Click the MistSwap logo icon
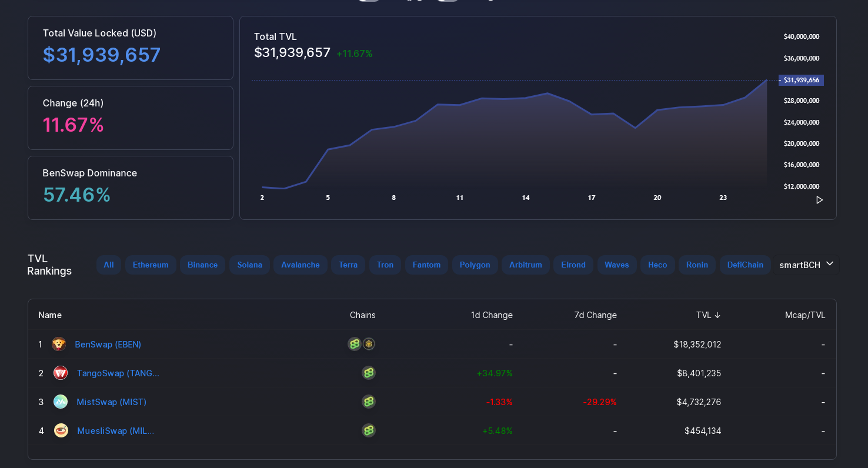This screenshot has height=468, width=868. (61, 402)
